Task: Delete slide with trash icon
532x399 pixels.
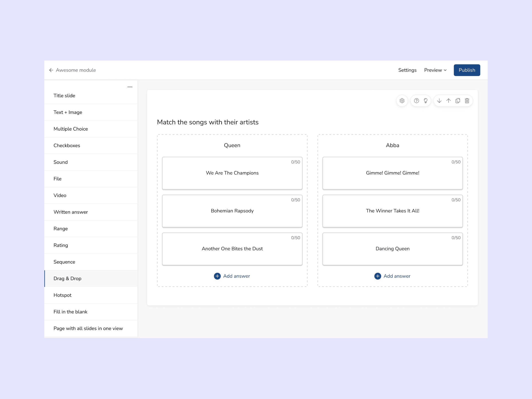Action: [x=467, y=101]
